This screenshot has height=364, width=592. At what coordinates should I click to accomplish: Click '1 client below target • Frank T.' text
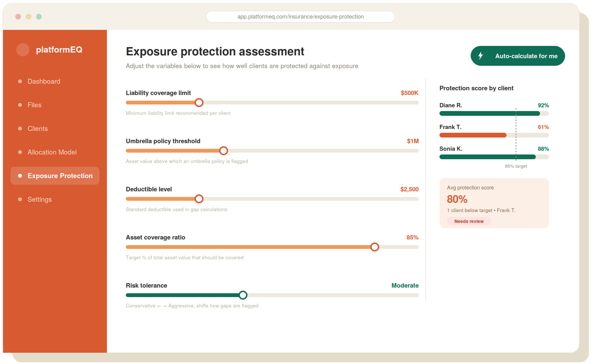[481, 210]
